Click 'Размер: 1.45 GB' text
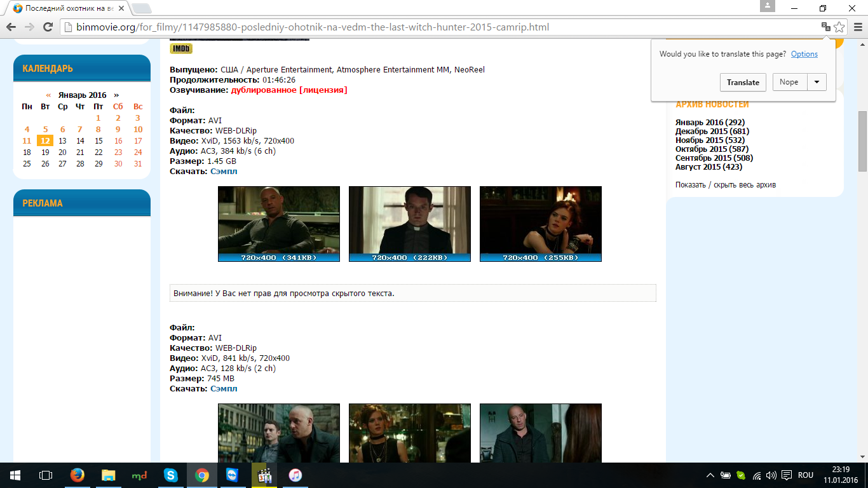The width and height of the screenshot is (868, 488). [203, 161]
